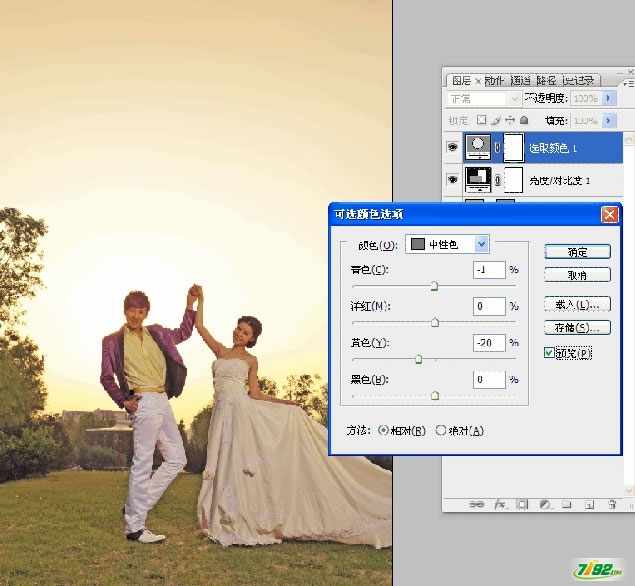
Task: Toggle the 预览(P) checkbox
Action: point(549,353)
